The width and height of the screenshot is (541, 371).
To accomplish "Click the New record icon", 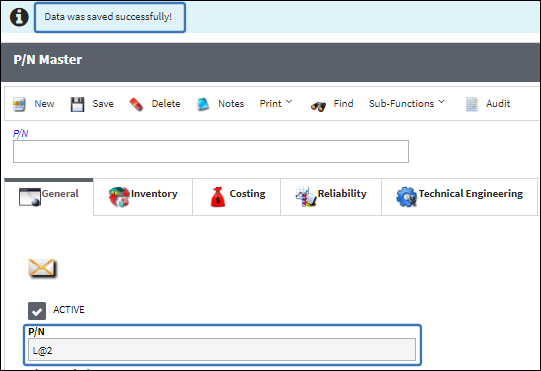I will point(19,104).
